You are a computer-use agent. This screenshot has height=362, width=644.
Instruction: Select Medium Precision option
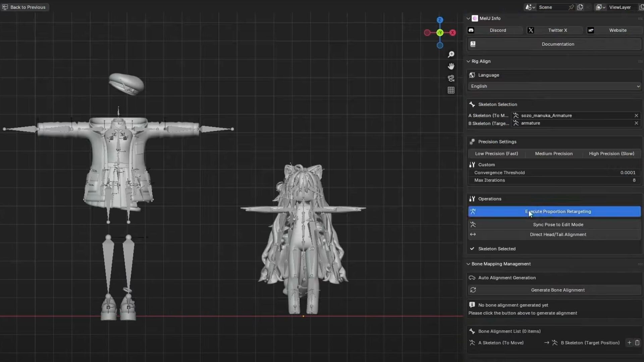click(554, 154)
